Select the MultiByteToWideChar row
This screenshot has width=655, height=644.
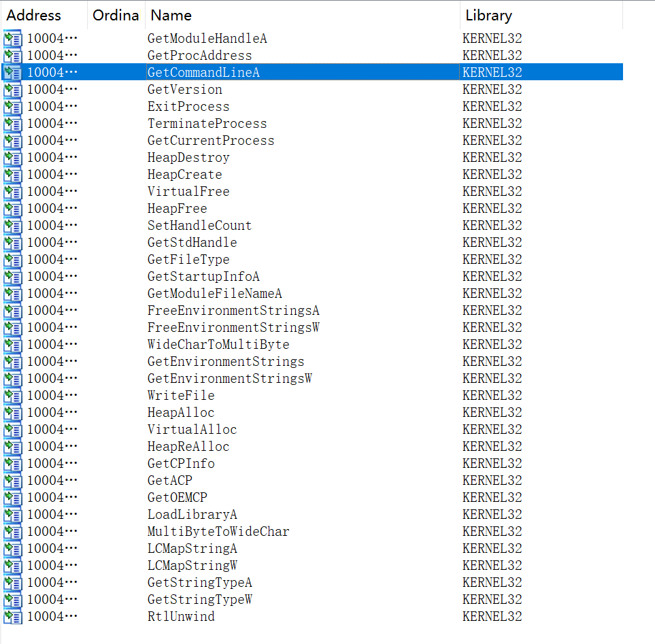(x=218, y=532)
